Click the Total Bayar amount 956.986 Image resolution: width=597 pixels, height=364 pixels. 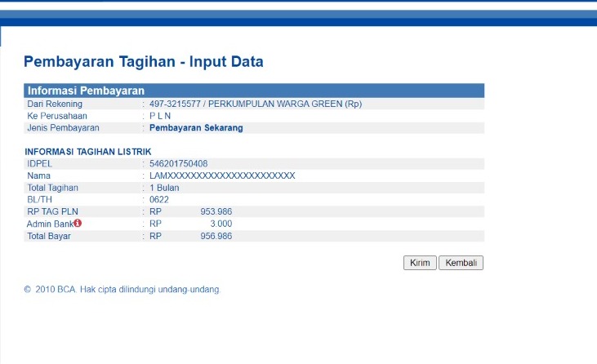tap(216, 236)
